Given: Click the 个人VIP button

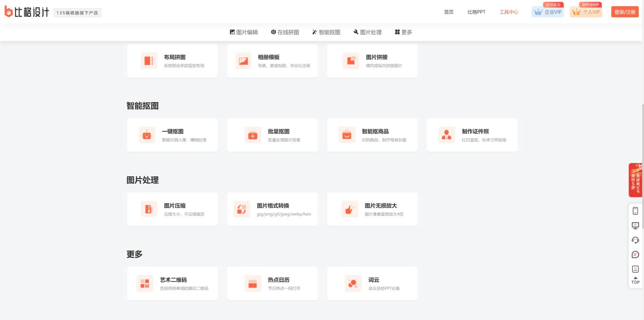Looking at the screenshot, I should pos(586,12).
